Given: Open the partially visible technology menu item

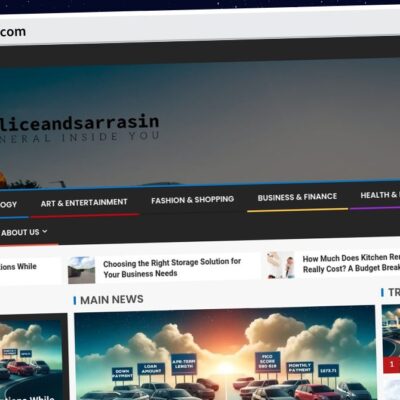Looking at the screenshot, I should coord(8,204).
